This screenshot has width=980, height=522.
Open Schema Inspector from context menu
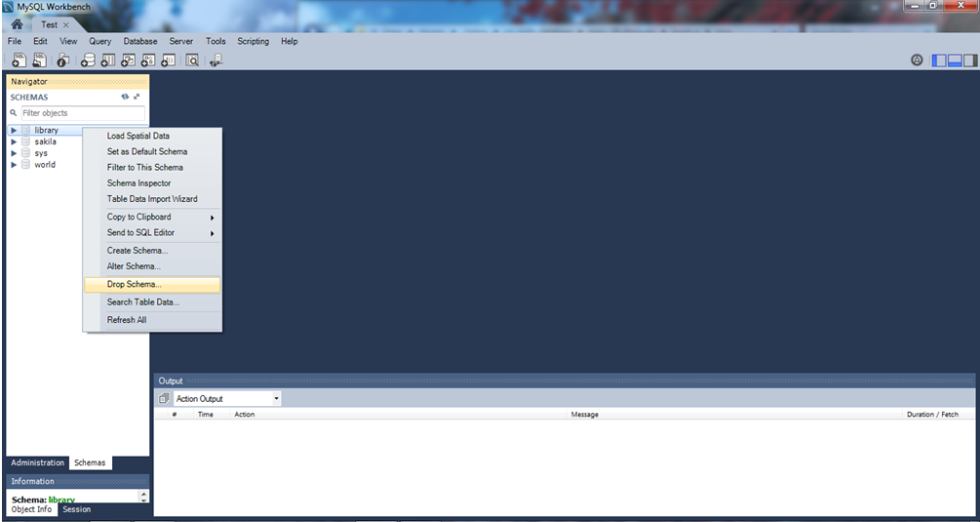[x=152, y=183]
